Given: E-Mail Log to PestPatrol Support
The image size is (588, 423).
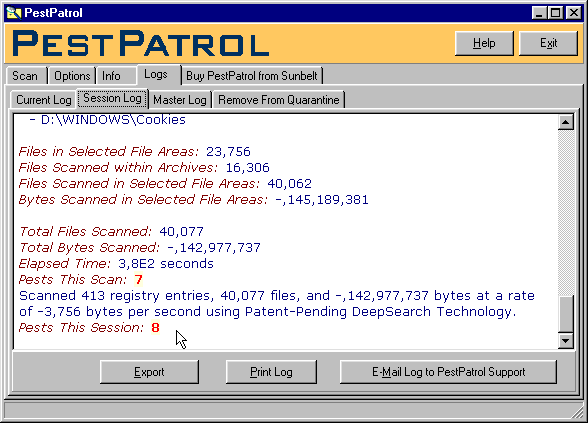Looking at the screenshot, I should pos(448,372).
